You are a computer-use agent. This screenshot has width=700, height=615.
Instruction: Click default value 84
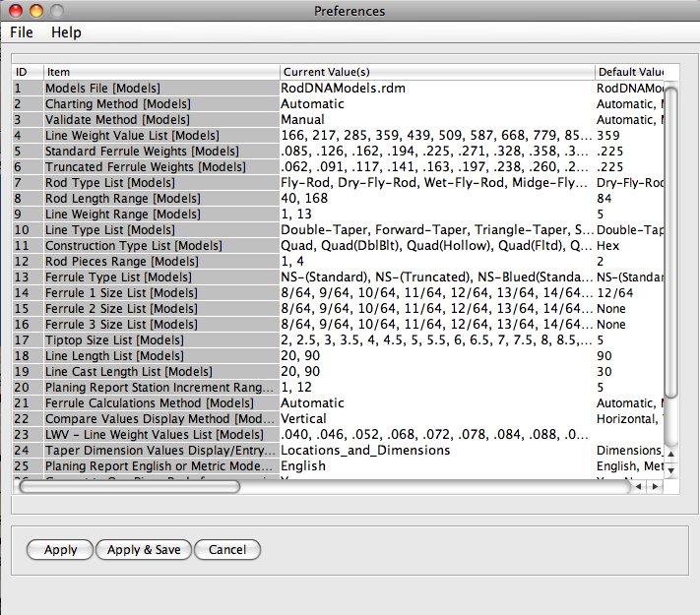click(x=629, y=198)
